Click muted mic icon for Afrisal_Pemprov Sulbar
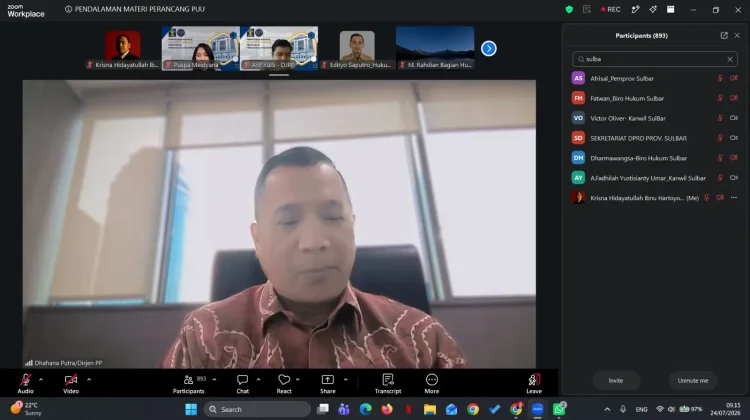Image resolution: width=750 pixels, height=420 pixels. pos(720,78)
